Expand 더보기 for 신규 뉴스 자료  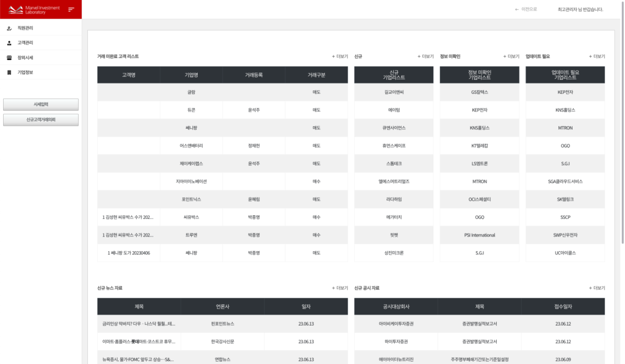pyautogui.click(x=339, y=288)
